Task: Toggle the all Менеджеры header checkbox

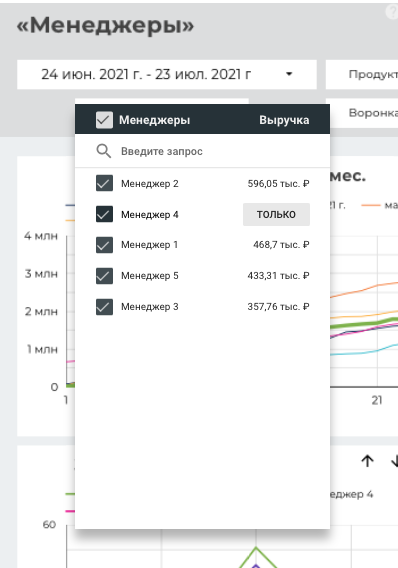Action: pyautogui.click(x=104, y=120)
